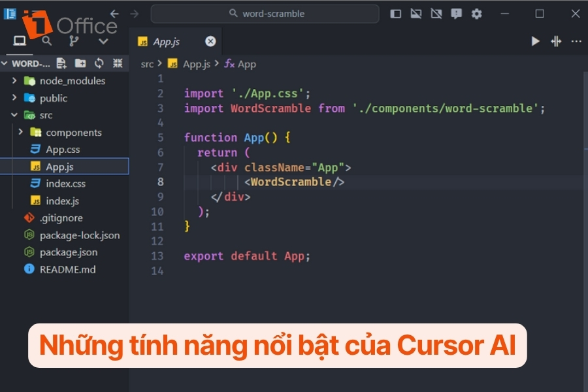Toggle primary sidebar layout icon
Image resolution: width=588 pixels, height=392 pixels.
pos(396,14)
